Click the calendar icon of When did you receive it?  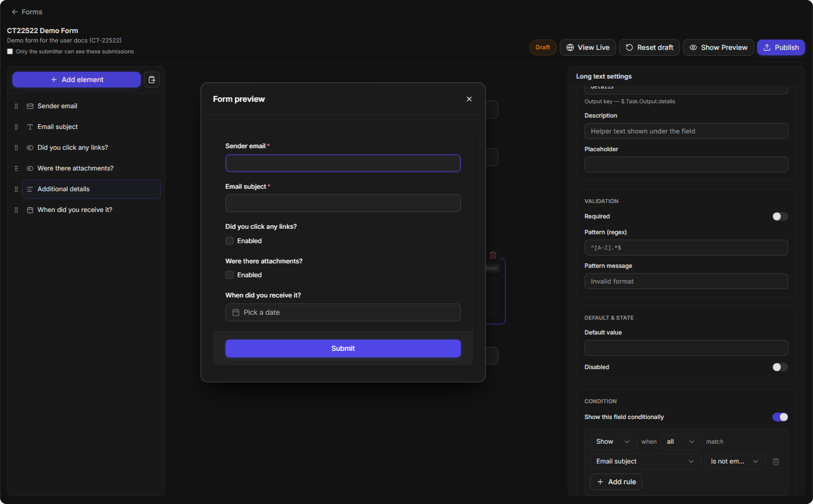coord(30,210)
